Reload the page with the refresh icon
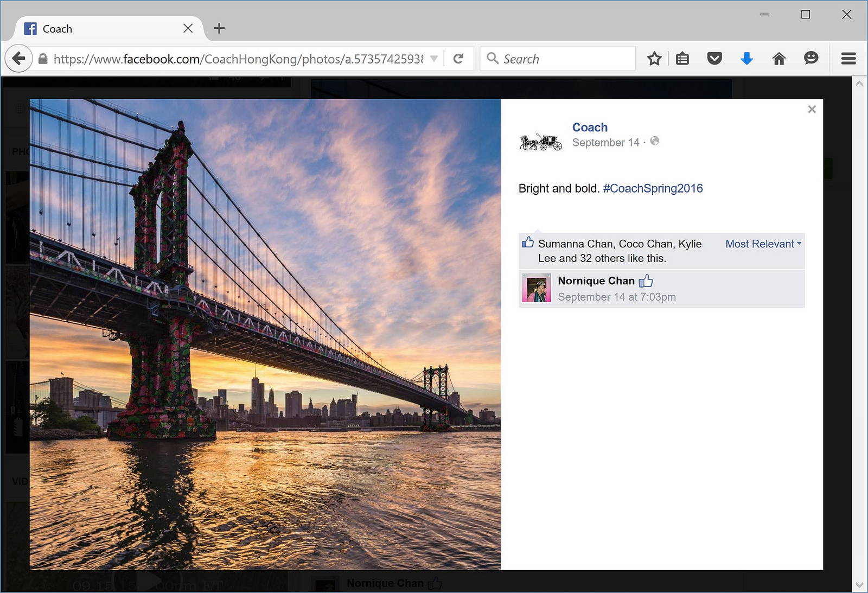 coord(458,59)
